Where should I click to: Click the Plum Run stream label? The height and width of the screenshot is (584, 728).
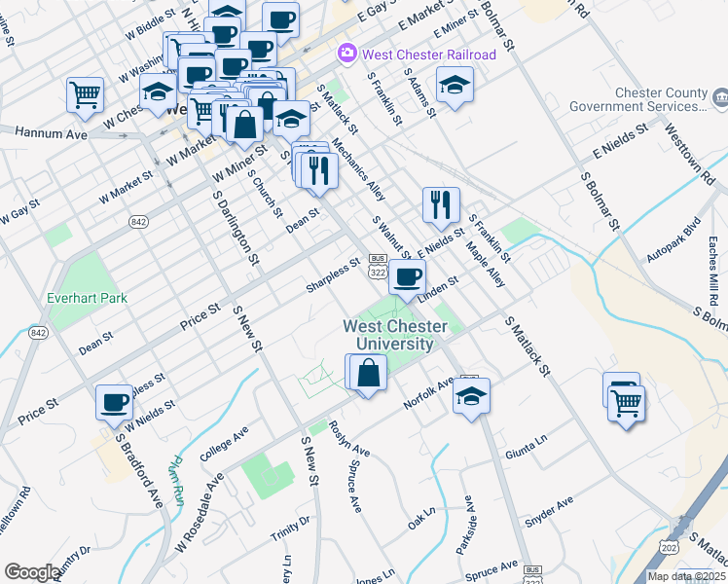(176, 481)
